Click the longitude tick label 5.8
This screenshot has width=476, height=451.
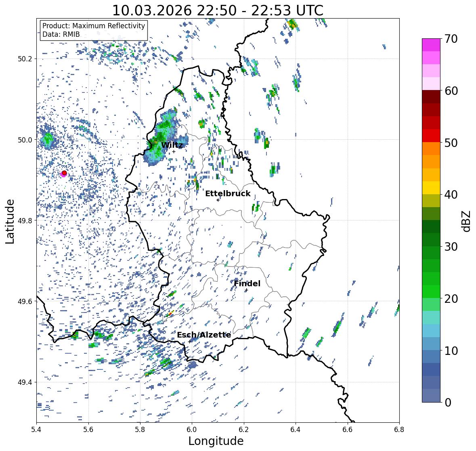[x=140, y=429]
